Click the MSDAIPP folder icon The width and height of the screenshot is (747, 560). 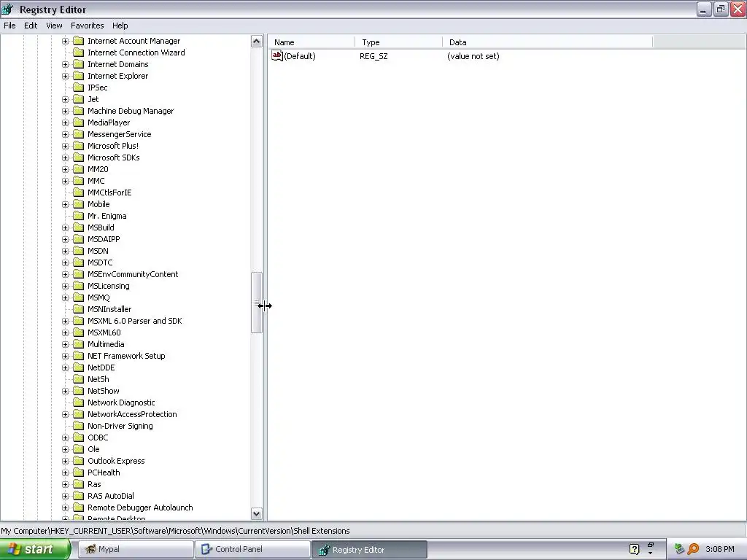[x=79, y=239]
